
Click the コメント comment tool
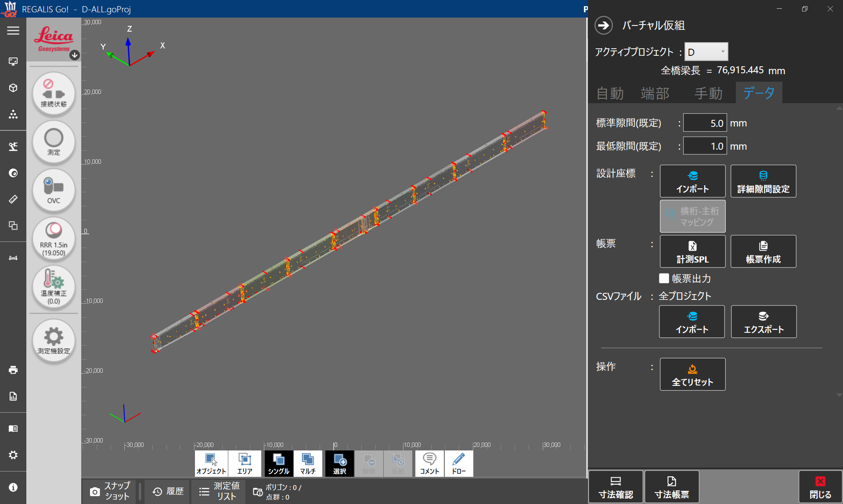[x=429, y=464]
